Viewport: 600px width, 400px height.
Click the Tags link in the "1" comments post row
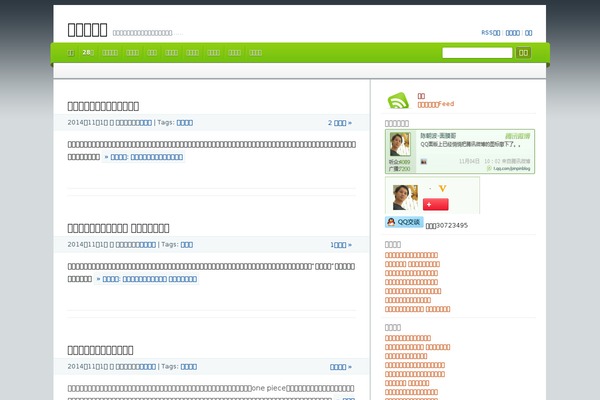click(x=186, y=245)
